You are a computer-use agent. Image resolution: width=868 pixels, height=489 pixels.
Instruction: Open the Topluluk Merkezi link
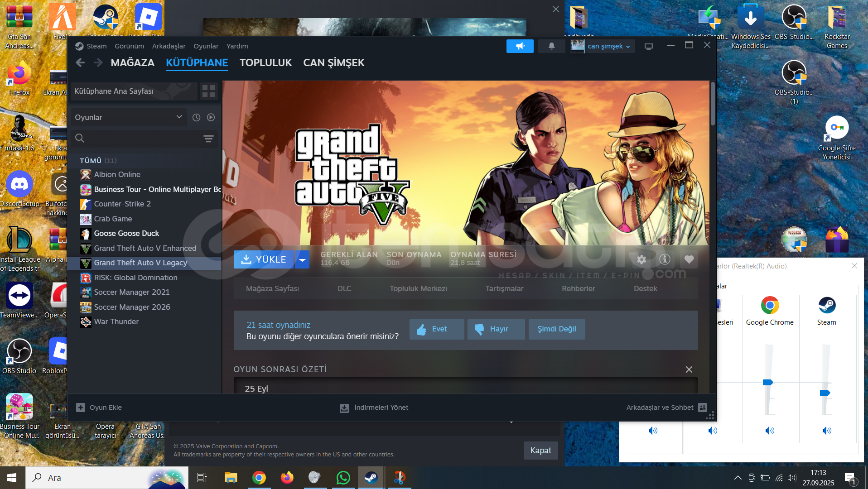(418, 288)
